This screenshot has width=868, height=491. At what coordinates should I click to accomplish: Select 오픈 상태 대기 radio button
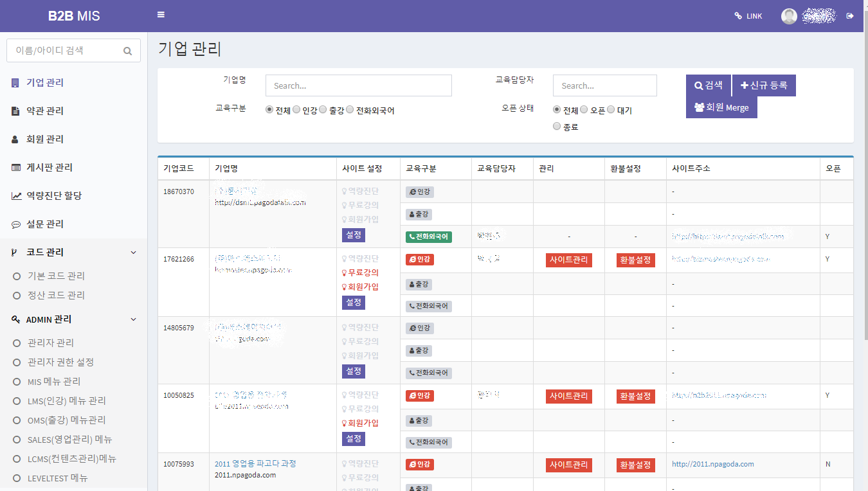point(611,110)
